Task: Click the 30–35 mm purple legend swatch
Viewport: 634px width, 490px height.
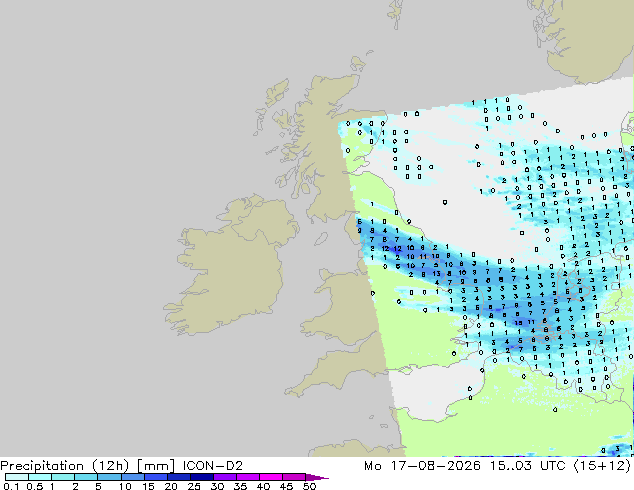Action: tap(224, 477)
